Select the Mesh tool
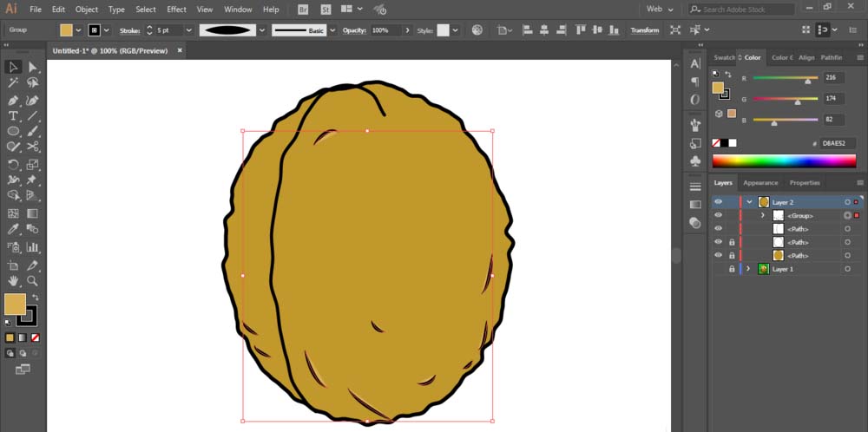The height and width of the screenshot is (432, 868). click(13, 213)
